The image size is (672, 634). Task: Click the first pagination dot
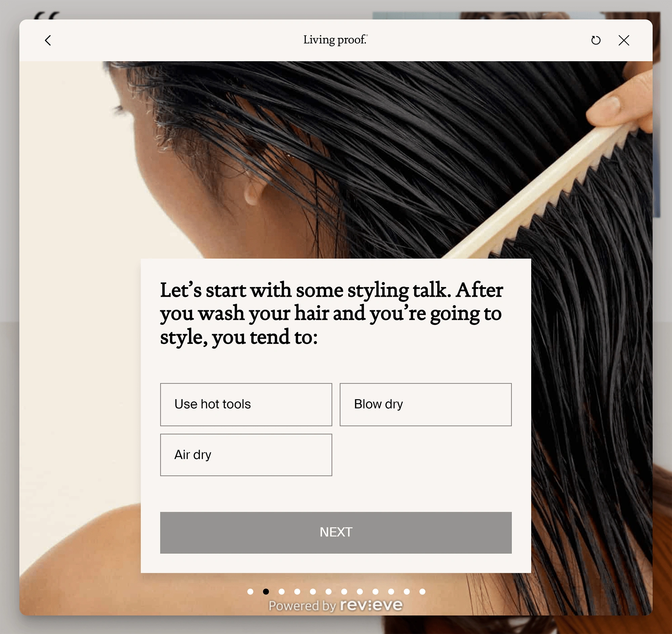(x=250, y=591)
